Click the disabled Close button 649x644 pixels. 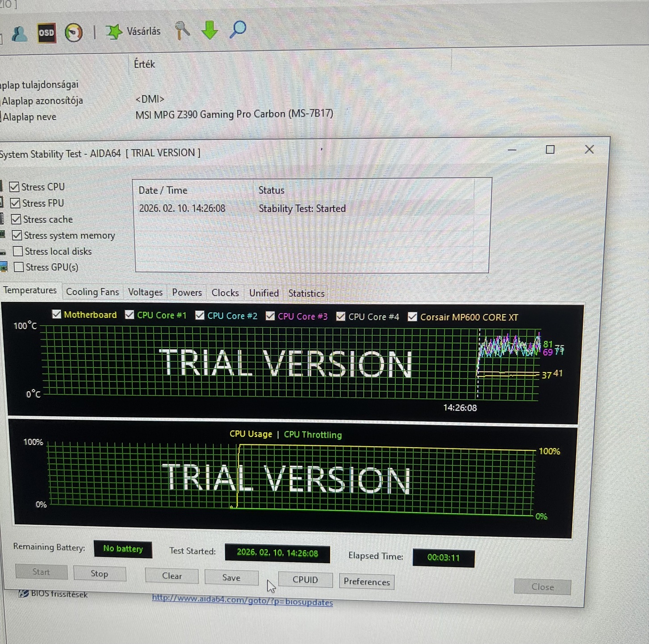[x=542, y=587]
